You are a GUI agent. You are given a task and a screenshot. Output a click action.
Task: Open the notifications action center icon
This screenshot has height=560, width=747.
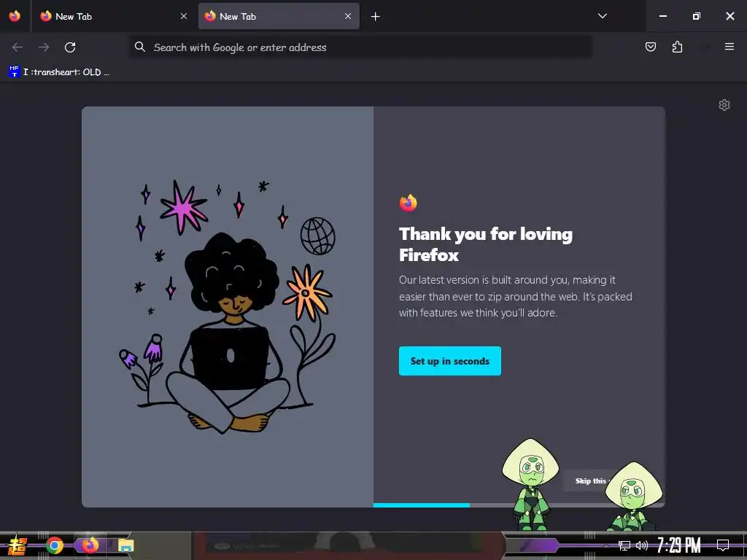tap(723, 545)
